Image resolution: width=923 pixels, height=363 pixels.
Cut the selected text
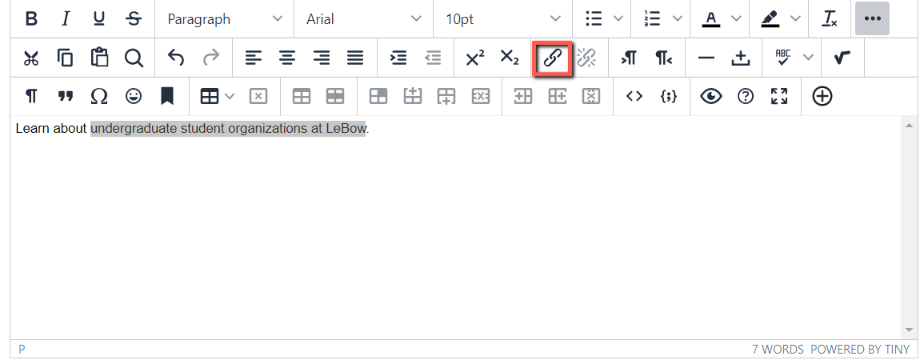(x=31, y=58)
